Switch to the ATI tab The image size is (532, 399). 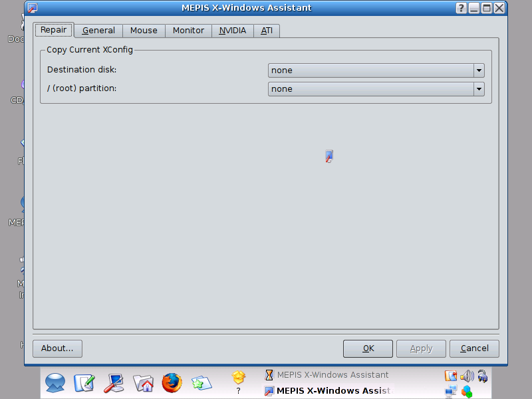pos(267,31)
